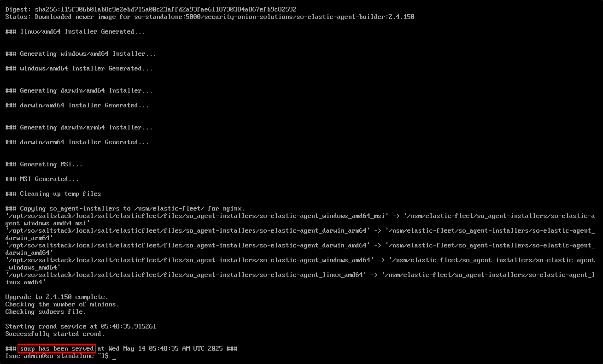Click the "Copying so_agent-installers" nginx line
The height and width of the screenshot is (364, 603).
(125, 209)
